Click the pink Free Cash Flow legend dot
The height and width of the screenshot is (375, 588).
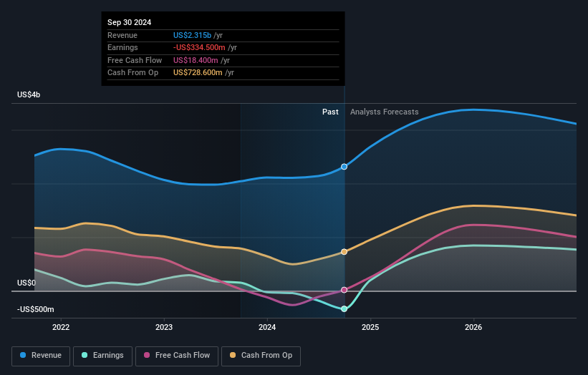tap(147, 355)
